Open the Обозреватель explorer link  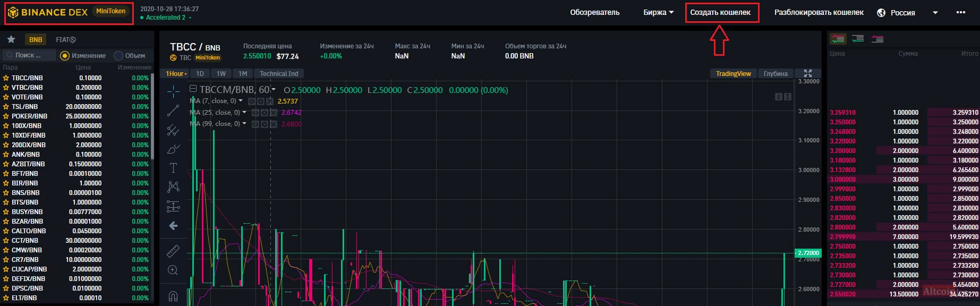[595, 12]
